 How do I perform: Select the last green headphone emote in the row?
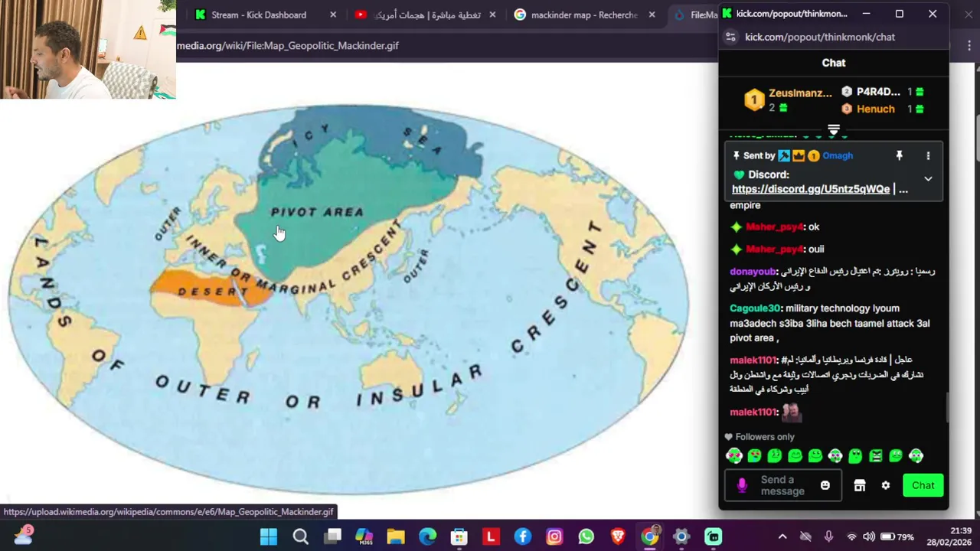[x=916, y=456]
